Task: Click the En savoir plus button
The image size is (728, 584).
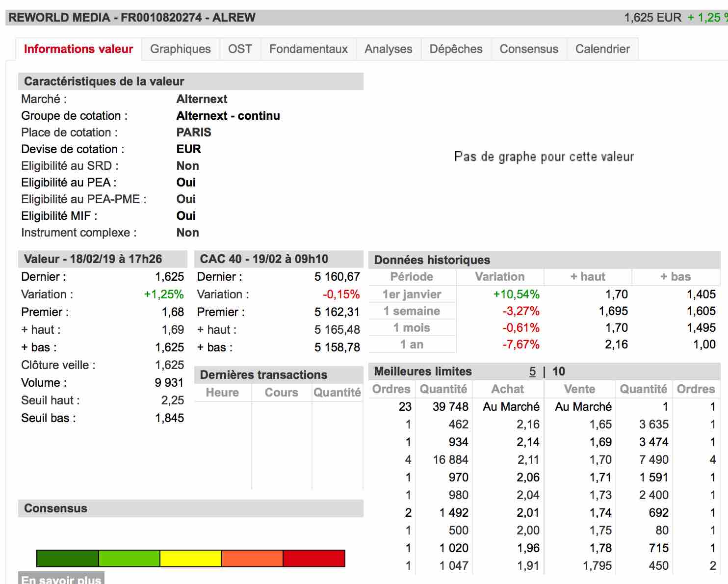Action: 61,578
